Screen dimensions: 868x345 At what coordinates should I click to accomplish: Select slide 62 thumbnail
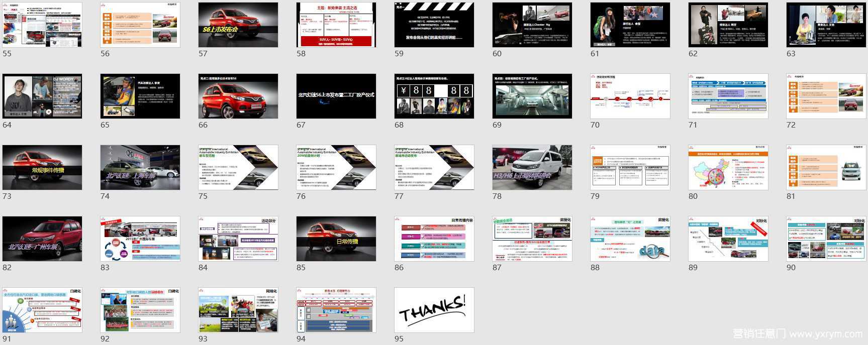[728, 25]
